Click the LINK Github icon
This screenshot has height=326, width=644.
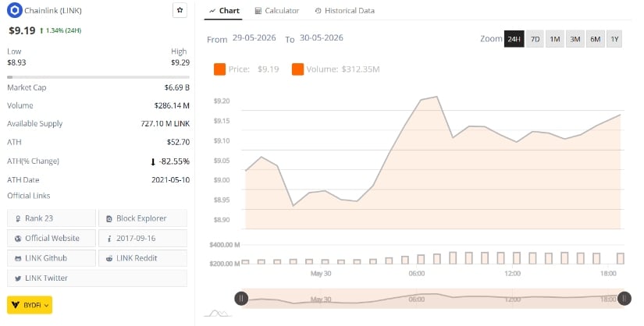coord(18,259)
